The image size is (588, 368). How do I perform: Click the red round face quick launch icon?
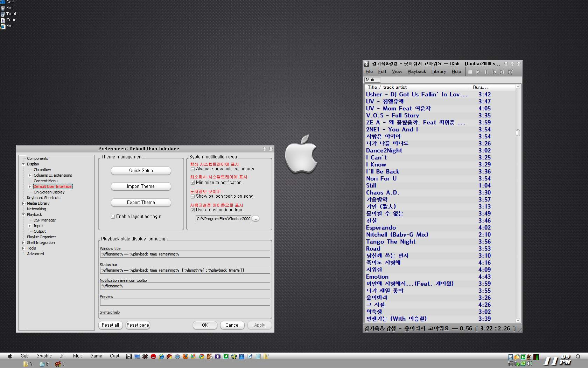[153, 356]
